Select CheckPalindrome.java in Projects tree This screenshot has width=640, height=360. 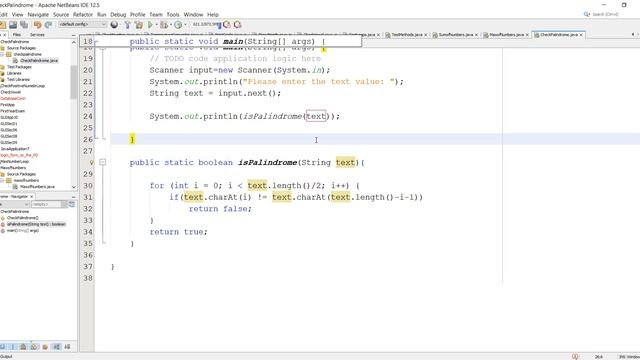pyautogui.click(x=39, y=61)
